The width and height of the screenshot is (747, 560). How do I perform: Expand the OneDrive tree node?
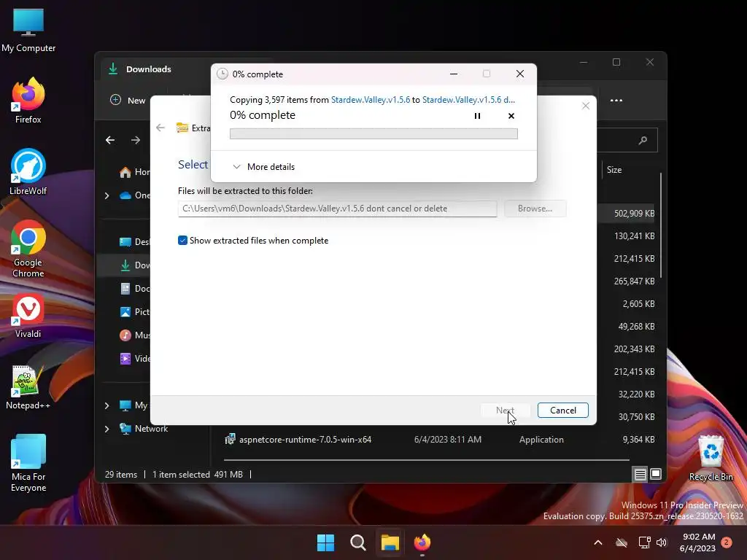click(107, 195)
